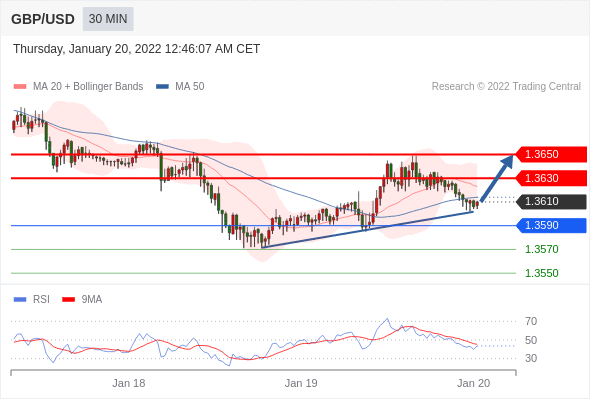Click the 1.3570 support level label
The width and height of the screenshot is (590, 400).
[x=541, y=249]
